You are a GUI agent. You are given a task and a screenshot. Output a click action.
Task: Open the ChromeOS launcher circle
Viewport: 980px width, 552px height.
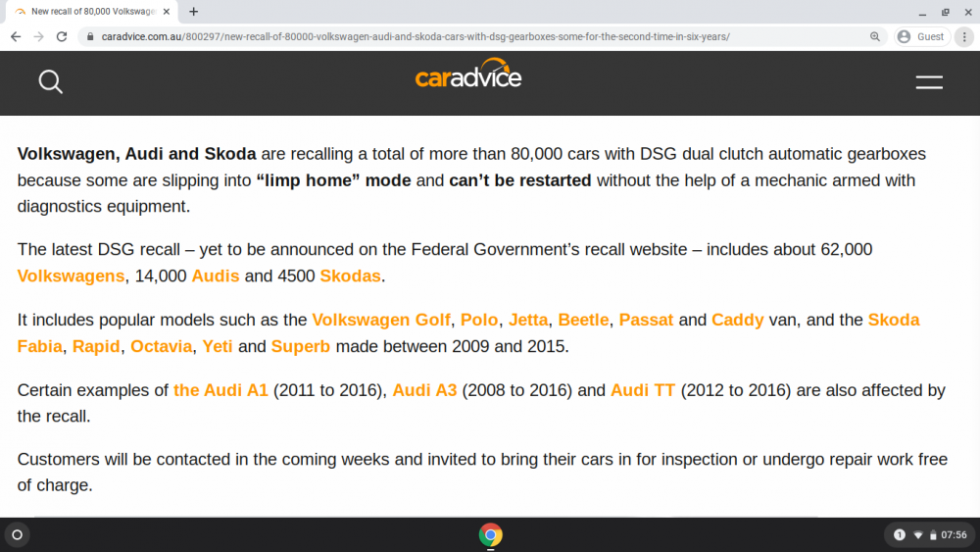click(x=18, y=535)
